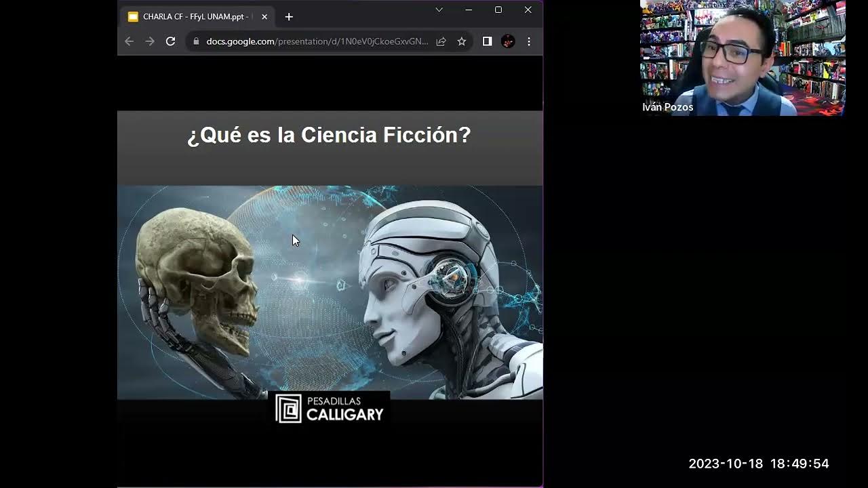Click the skull and robot slide image
Image resolution: width=868 pixels, height=488 pixels.
[x=330, y=292]
